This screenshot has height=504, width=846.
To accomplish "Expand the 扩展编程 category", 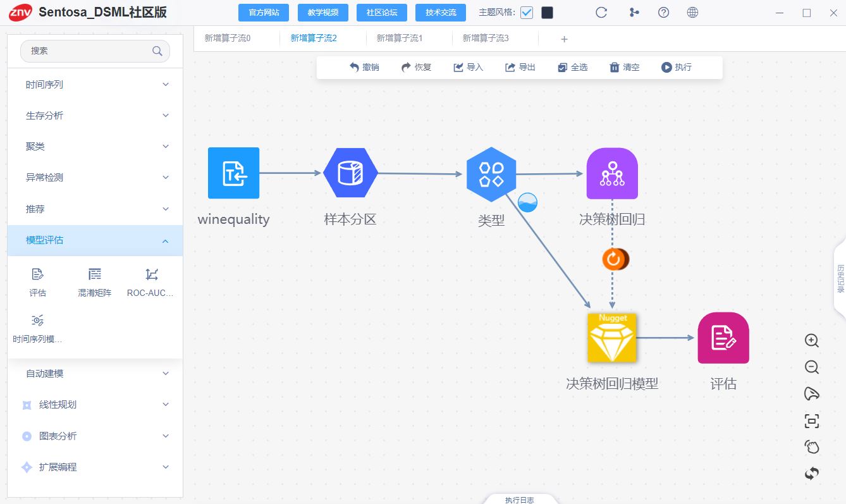I will 95,467.
